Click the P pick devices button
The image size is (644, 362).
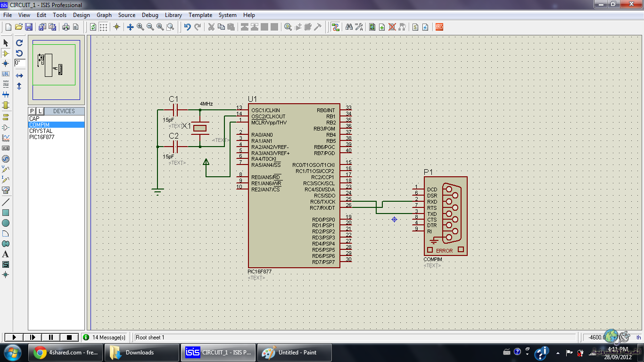(x=32, y=111)
